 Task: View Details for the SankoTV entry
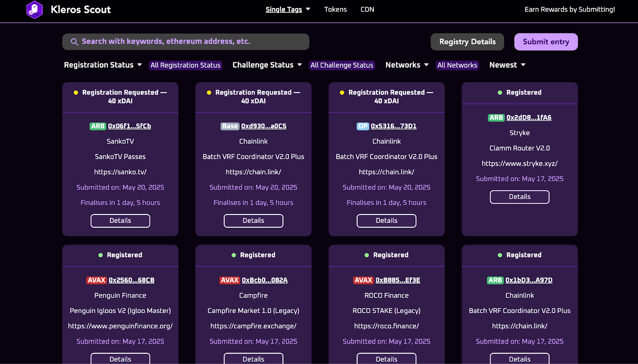pyautogui.click(x=120, y=221)
